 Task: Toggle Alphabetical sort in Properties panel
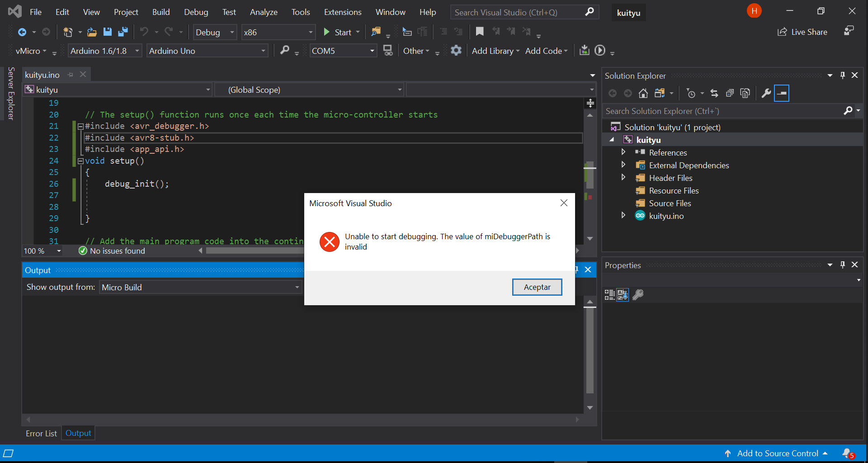click(623, 295)
